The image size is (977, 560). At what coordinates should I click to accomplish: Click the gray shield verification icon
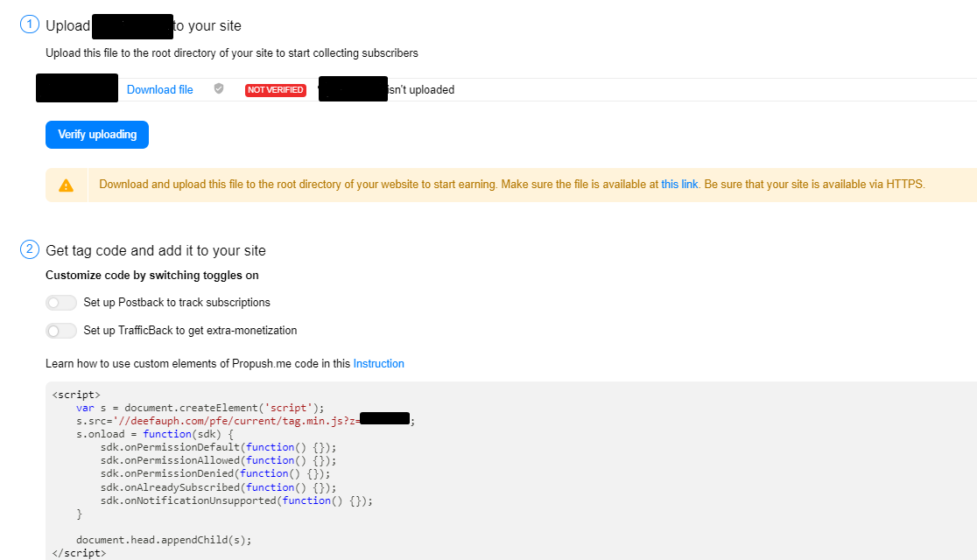coord(219,89)
